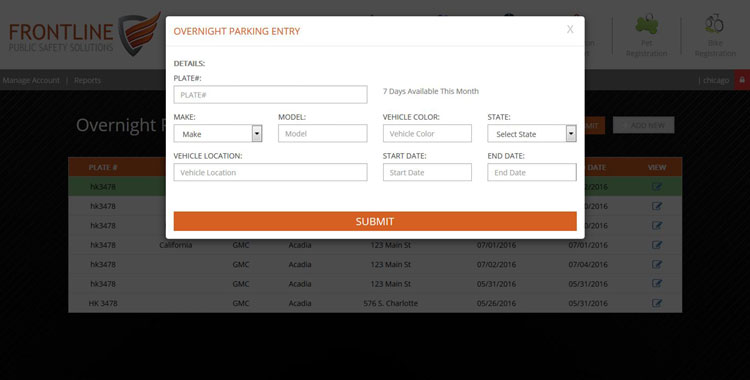
Task: Click the edit icon in the 576 S. Charlotte row
Action: [x=657, y=303]
